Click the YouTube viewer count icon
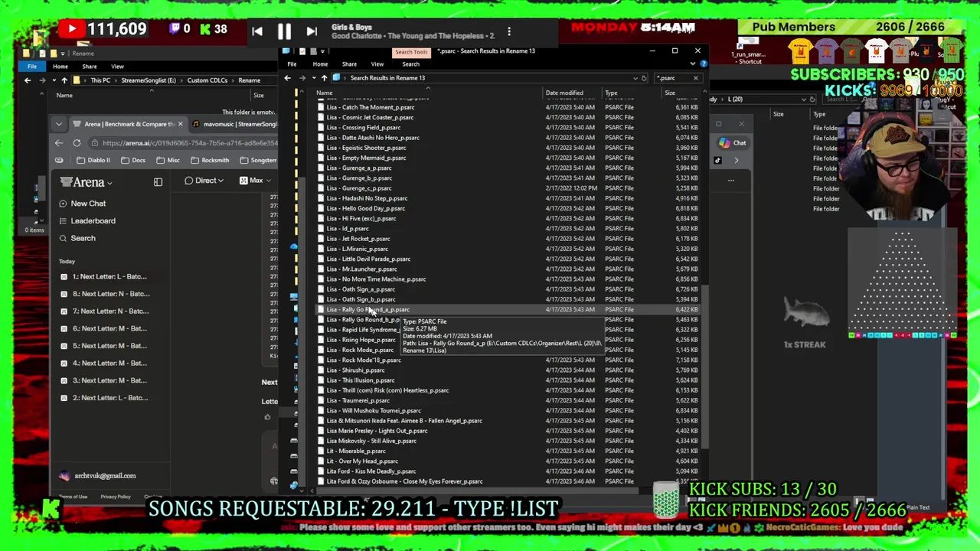The width and height of the screenshot is (980, 551). coord(72,29)
